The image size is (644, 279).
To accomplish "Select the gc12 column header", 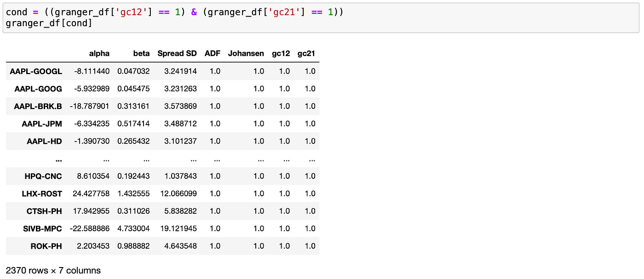I will tap(281, 54).
